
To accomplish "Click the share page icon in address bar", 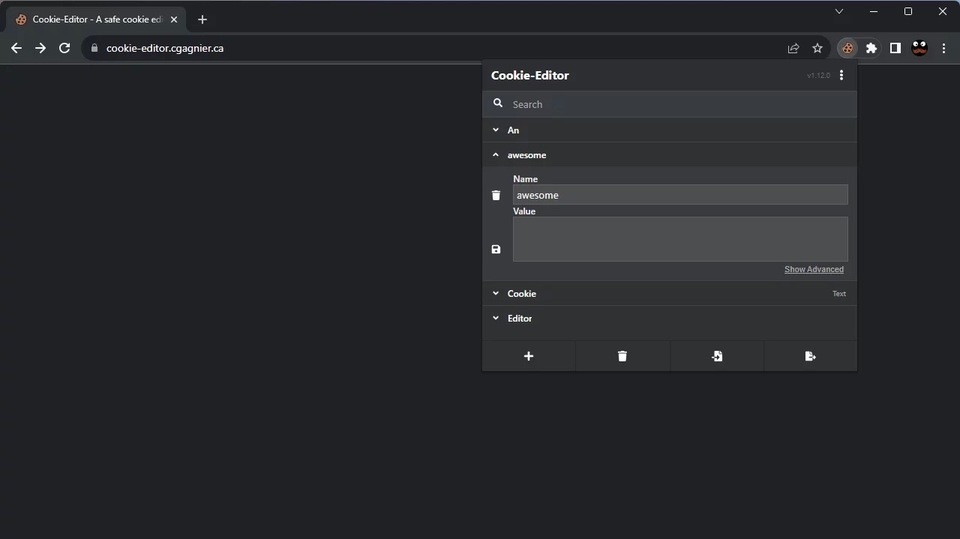I will point(793,48).
